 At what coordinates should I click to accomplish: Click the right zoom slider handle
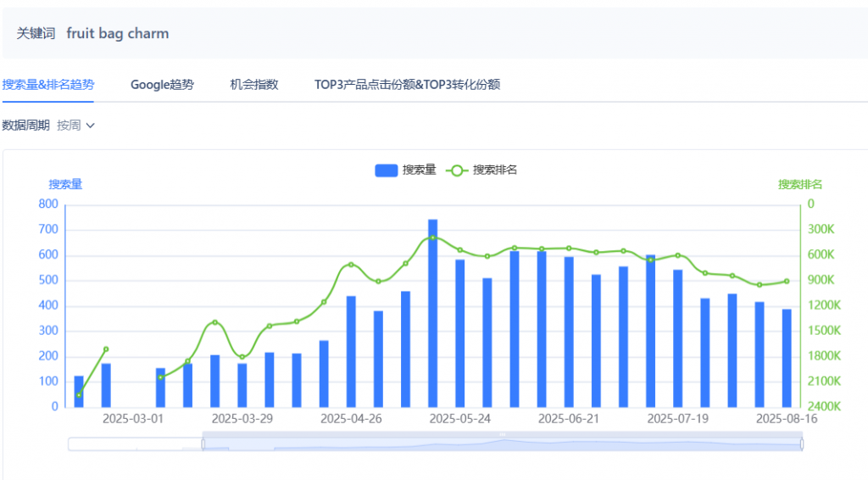click(802, 444)
